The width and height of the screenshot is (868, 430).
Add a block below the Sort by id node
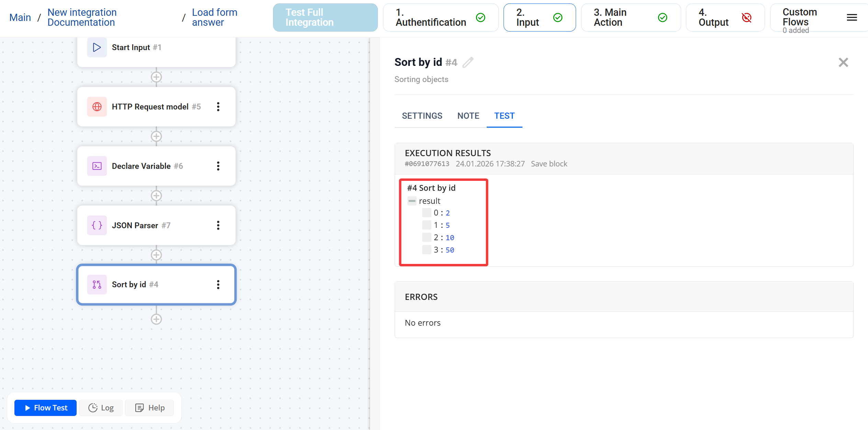(156, 319)
